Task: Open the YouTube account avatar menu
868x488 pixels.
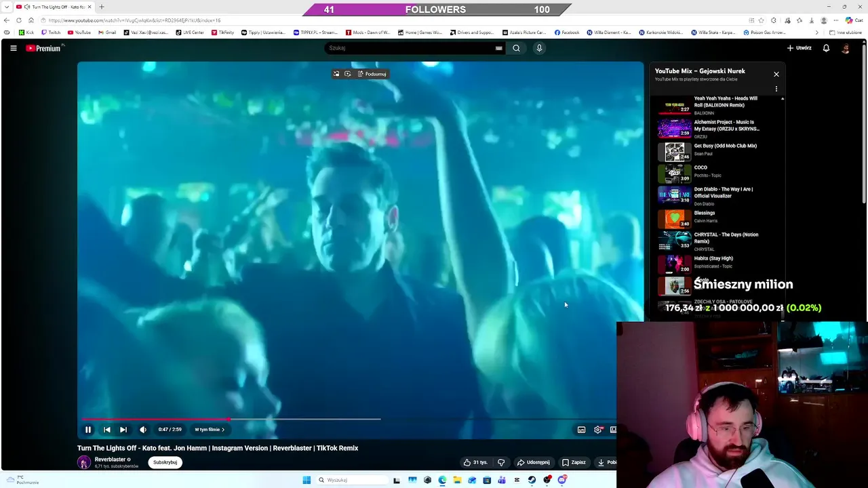Action: click(x=846, y=48)
